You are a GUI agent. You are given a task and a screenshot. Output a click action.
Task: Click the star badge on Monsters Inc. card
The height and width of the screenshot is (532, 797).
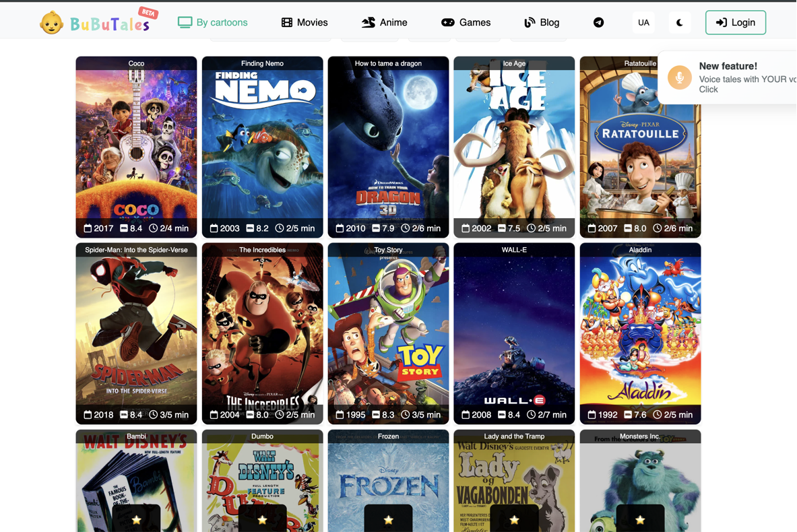pyautogui.click(x=640, y=519)
